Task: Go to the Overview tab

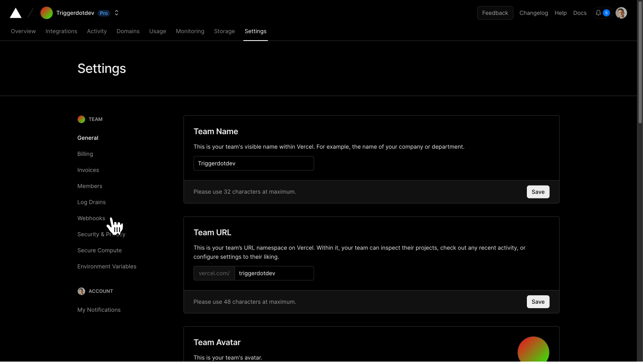Action: [x=23, y=31]
